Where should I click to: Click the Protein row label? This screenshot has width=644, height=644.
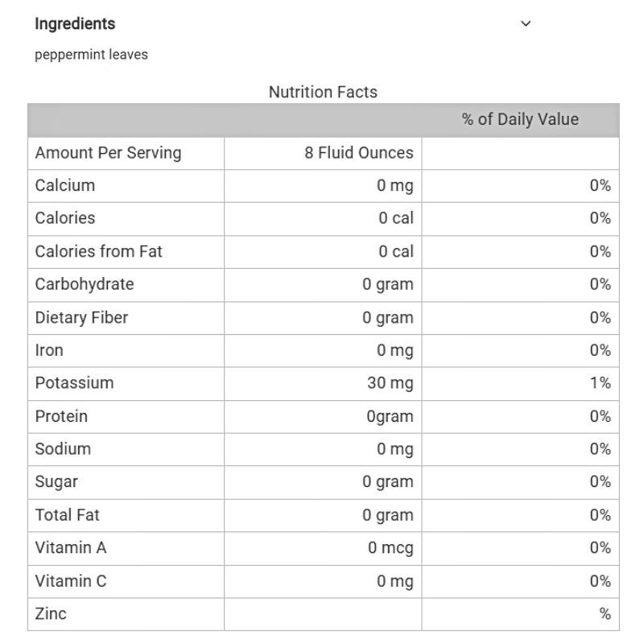[61, 416]
